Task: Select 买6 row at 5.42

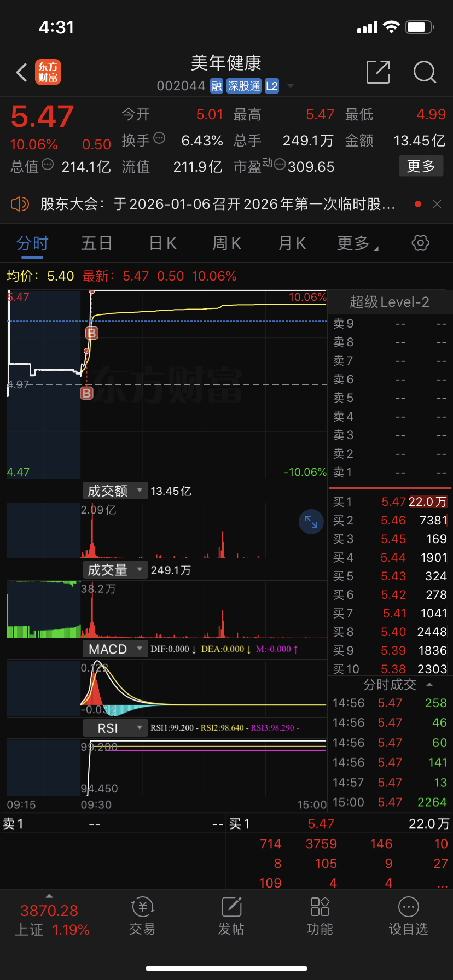Action: coord(390,595)
